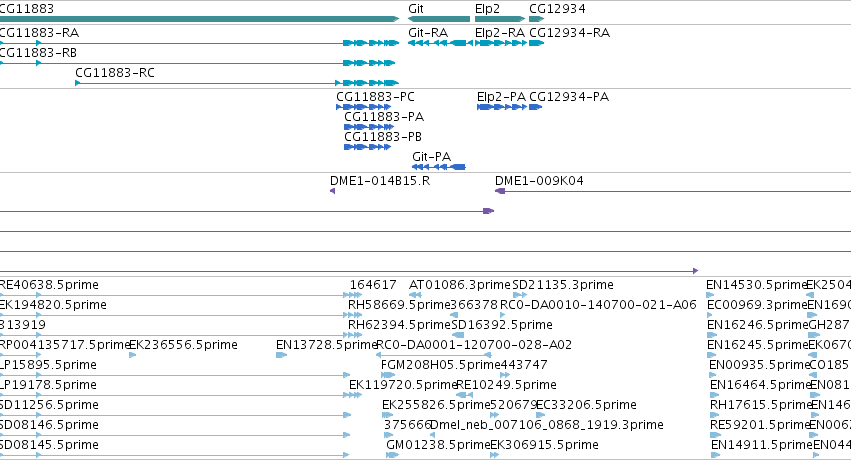Viewport: 851px width, 460px height.
Task: Open the EK255826.5prime EST label
Action: coord(436,405)
